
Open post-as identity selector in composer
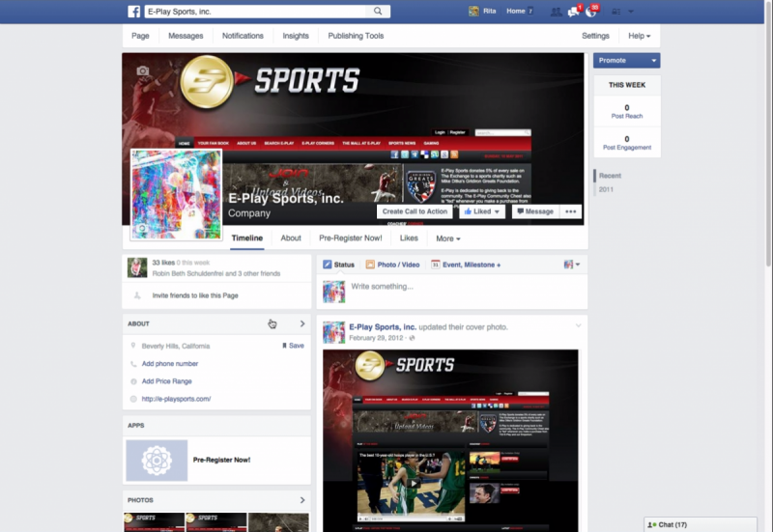[x=572, y=265]
